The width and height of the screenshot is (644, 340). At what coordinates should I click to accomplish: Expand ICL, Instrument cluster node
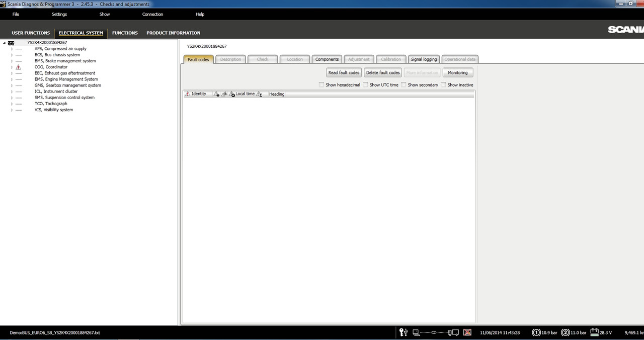12,92
